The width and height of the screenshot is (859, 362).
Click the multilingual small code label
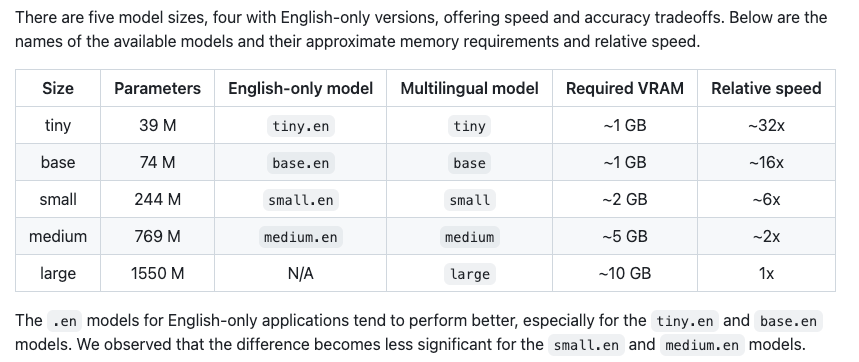pyautogui.click(x=469, y=200)
